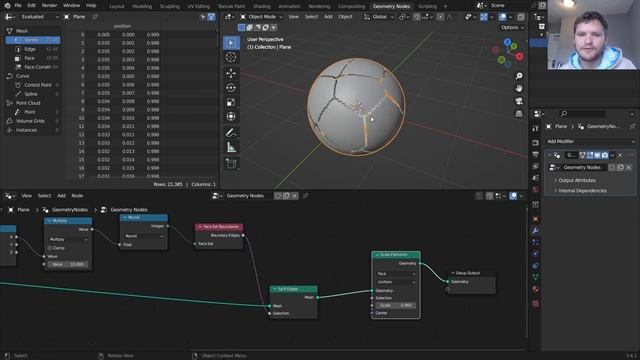Adjust Scale value slider in Scale Elements

coord(396,305)
